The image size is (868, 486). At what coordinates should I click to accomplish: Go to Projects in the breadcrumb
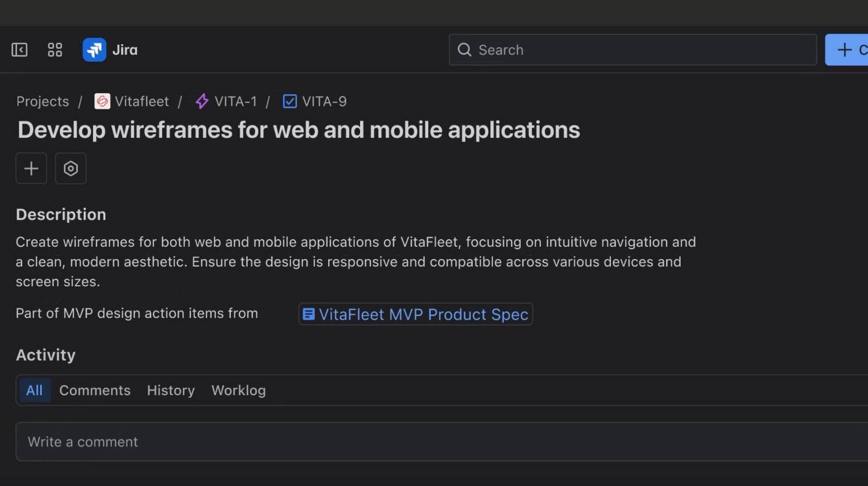tap(42, 101)
